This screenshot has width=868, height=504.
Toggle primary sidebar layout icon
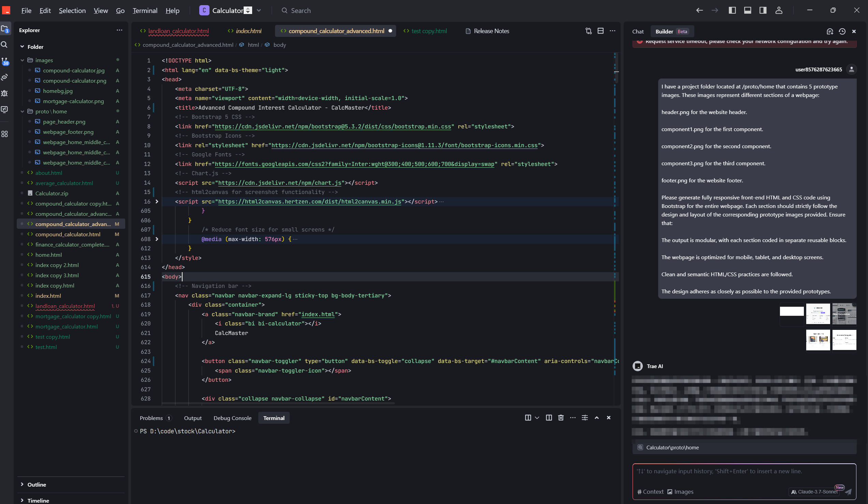(x=732, y=10)
